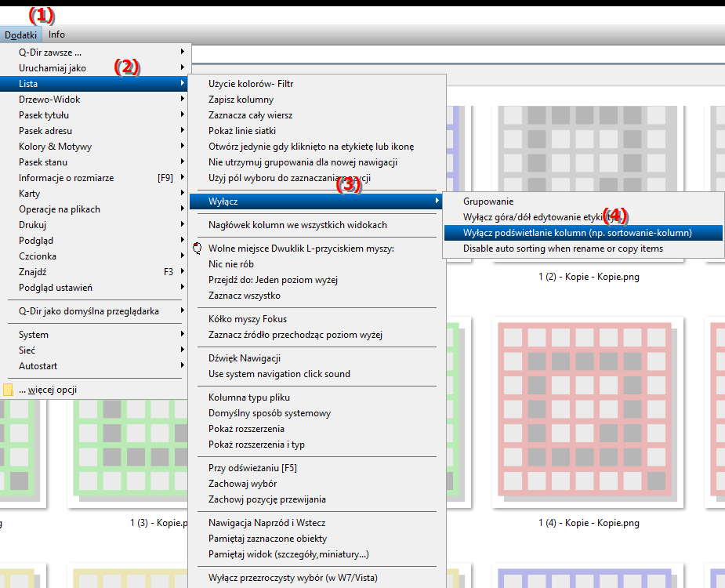Toggle 'Use system navigation click sound'
This screenshot has width=725, height=588.
pyautogui.click(x=317, y=374)
